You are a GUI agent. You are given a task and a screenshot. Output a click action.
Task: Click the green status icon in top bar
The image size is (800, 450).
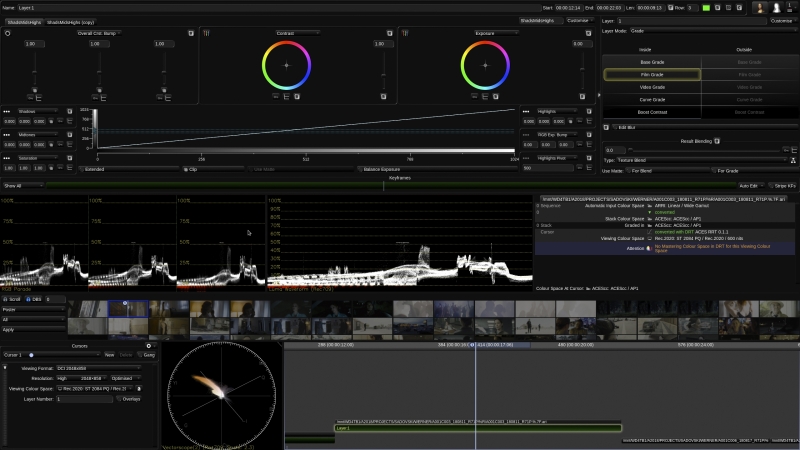click(x=705, y=7)
